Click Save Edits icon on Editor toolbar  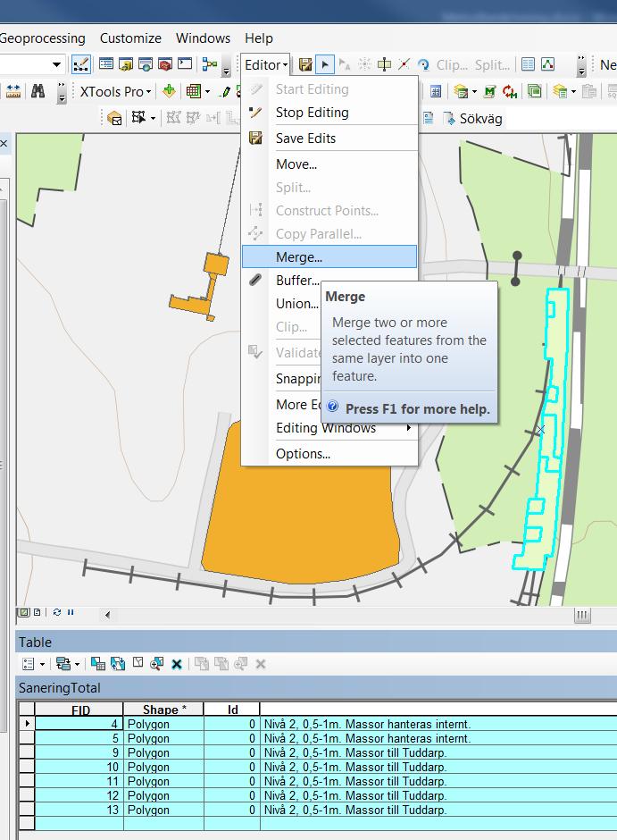[x=305, y=65]
